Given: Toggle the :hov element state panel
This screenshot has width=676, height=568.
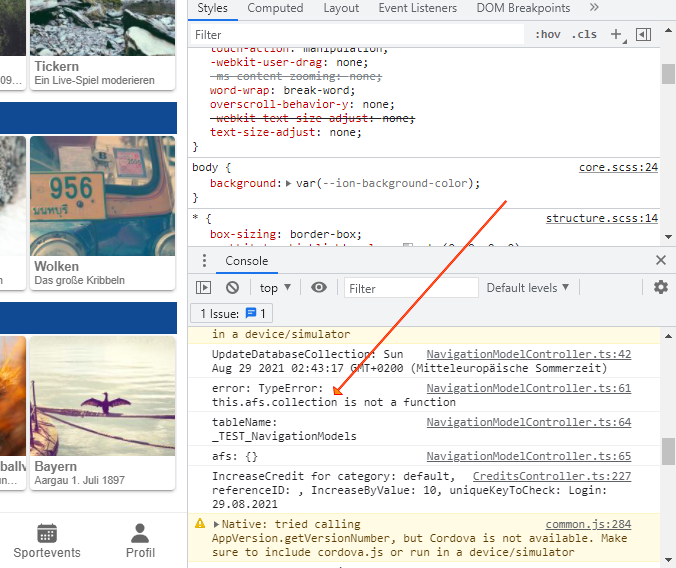Looking at the screenshot, I should 548,35.
